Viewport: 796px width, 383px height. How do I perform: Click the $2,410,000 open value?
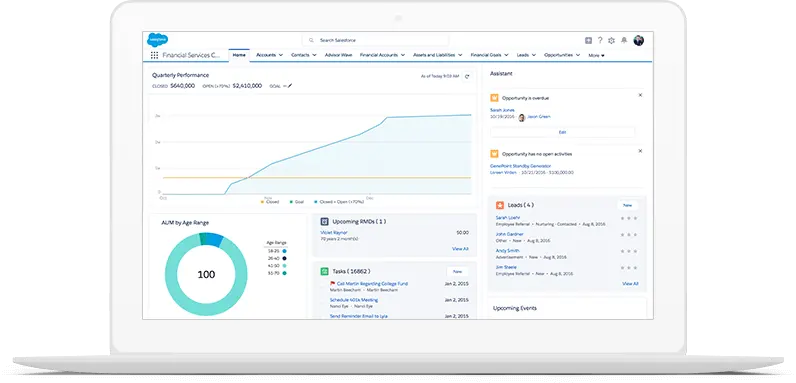[x=247, y=86]
